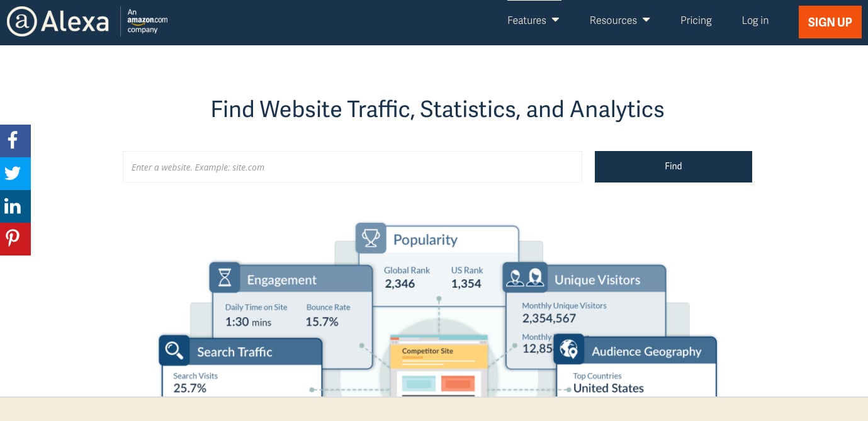Click the magnifier icon beside Search Traffic
This screenshot has width=868, height=421.
click(174, 350)
